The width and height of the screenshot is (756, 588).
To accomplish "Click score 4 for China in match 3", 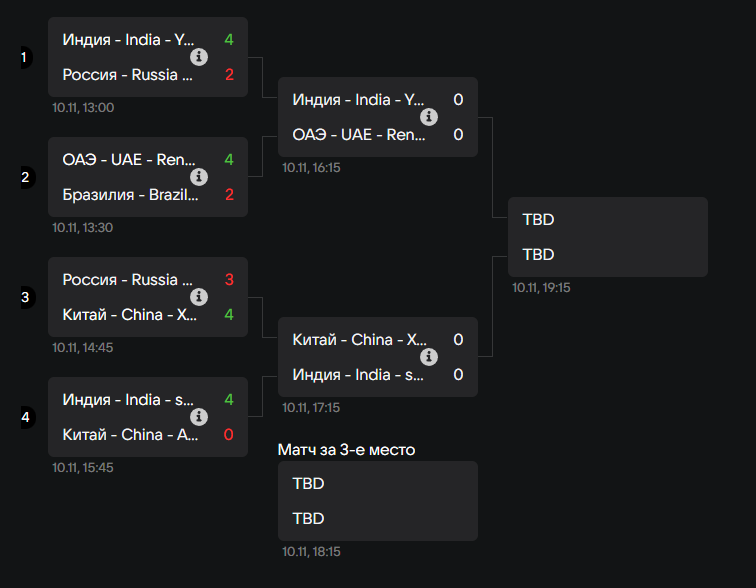I will coord(229,315).
